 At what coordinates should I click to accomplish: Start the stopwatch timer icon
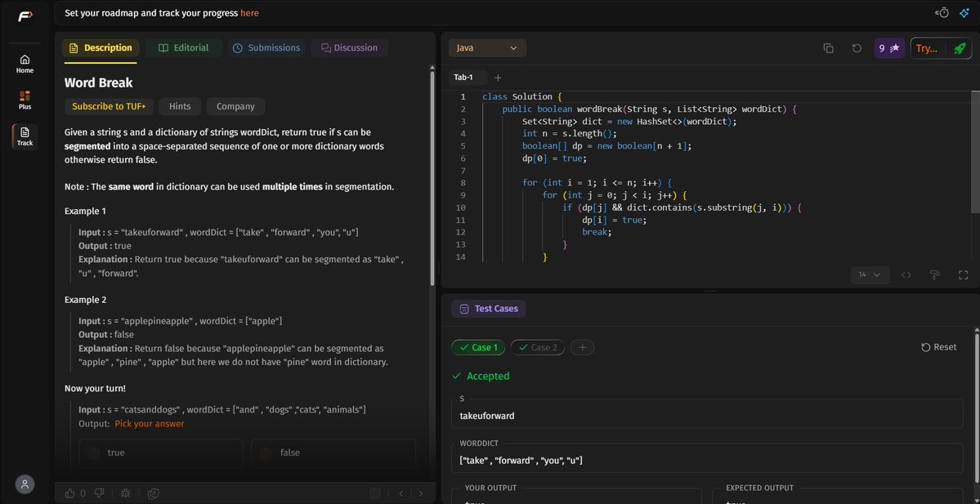942,12
